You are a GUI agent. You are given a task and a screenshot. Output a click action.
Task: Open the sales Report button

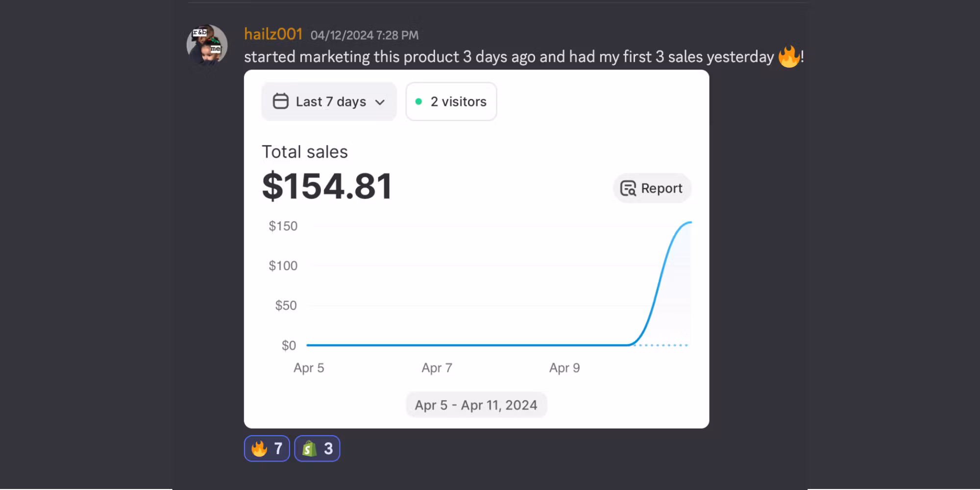pyautogui.click(x=652, y=189)
